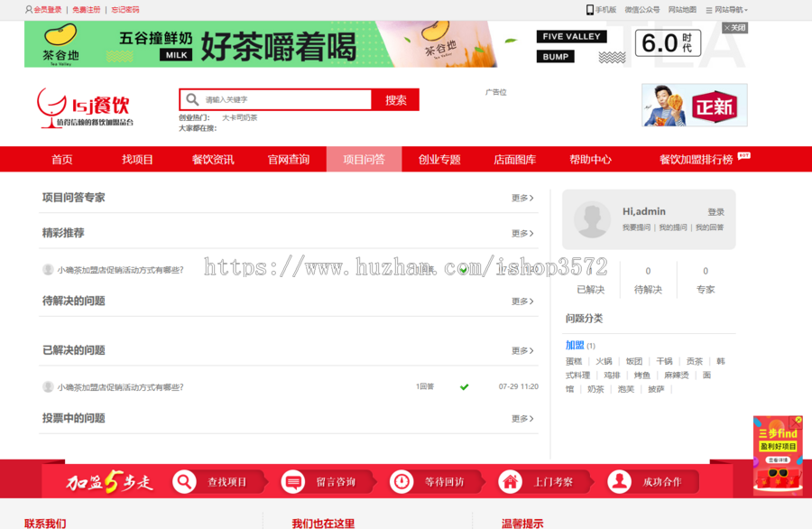The width and height of the screenshot is (812, 529).
Task: Click the magnifier icon inside the search bar
Action: 192,99
